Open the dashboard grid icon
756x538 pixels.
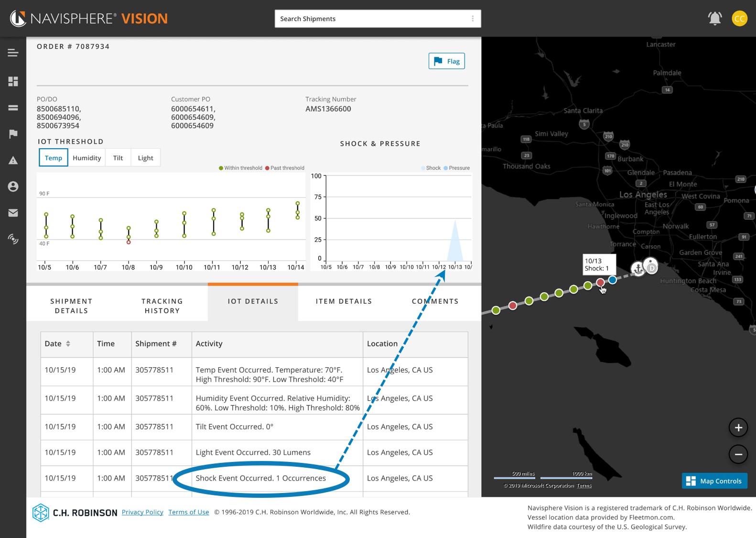click(13, 81)
